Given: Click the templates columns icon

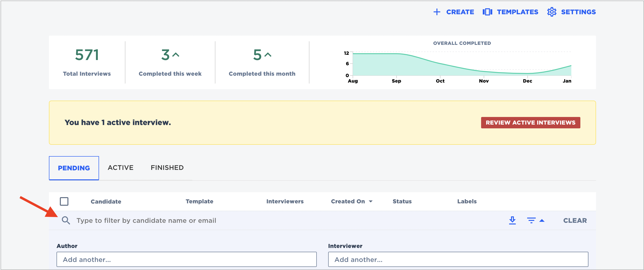Looking at the screenshot, I should [x=487, y=12].
